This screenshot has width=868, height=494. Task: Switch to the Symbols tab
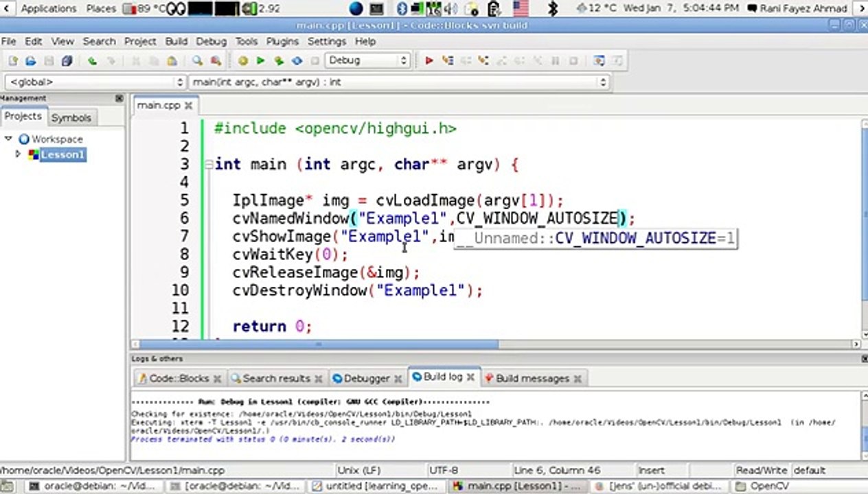[x=71, y=117]
